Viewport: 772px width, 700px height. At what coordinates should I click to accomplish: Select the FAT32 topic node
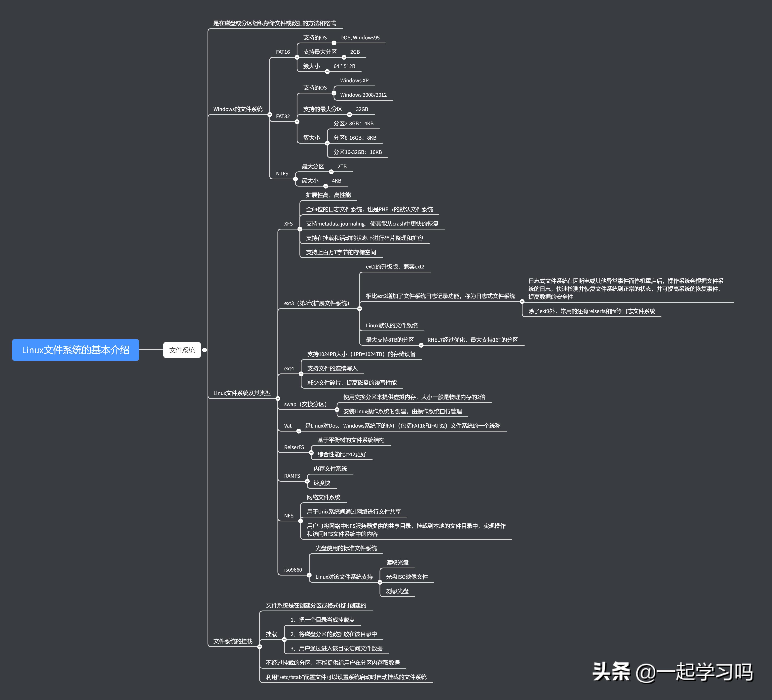[283, 116]
